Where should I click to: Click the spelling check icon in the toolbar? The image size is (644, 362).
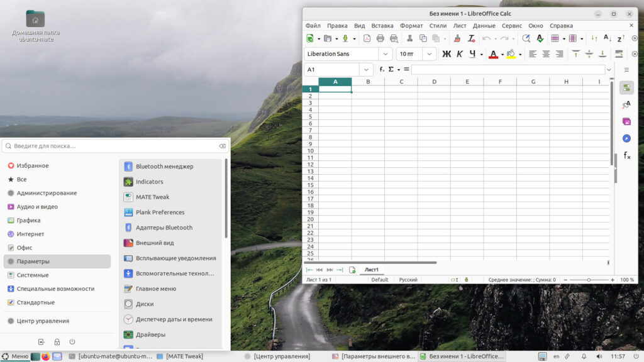(540, 38)
